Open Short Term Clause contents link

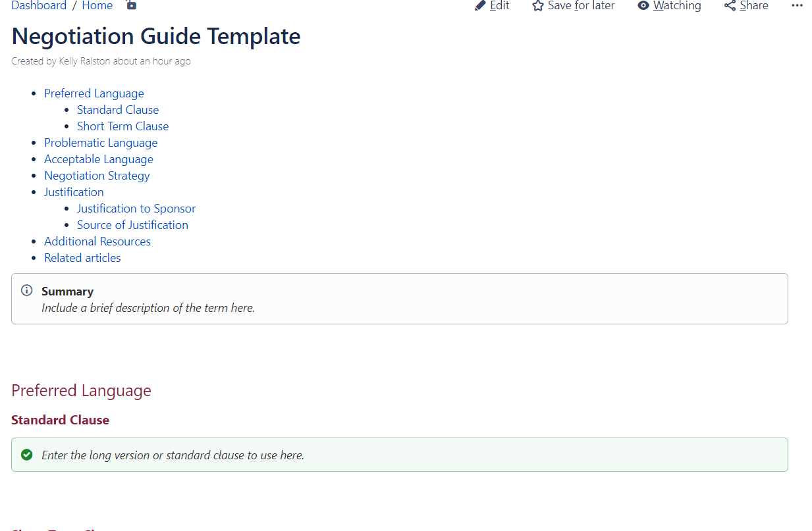(x=123, y=126)
